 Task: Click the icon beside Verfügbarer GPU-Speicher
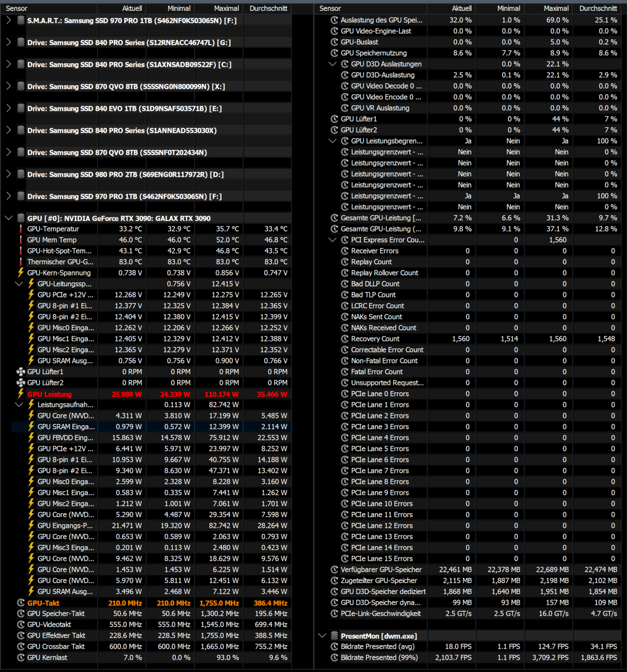tap(334, 570)
